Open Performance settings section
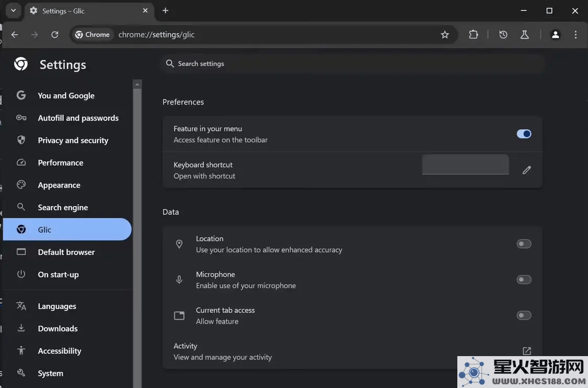588x388 pixels. [67, 163]
